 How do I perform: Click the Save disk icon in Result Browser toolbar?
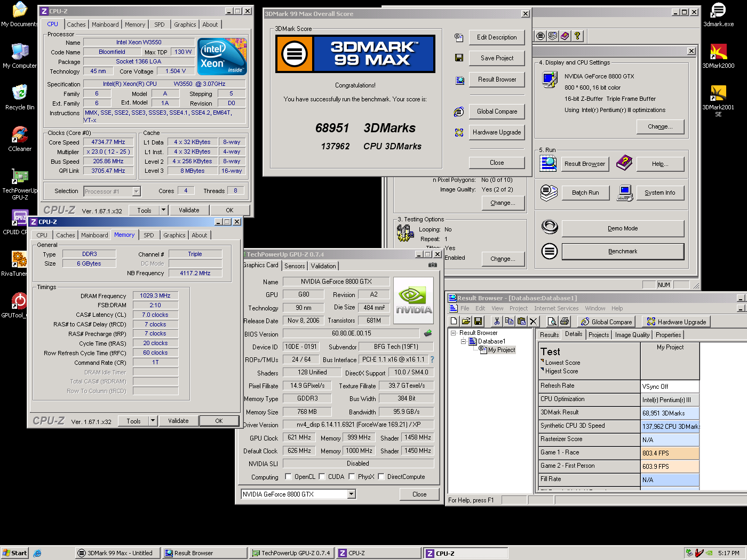(x=478, y=322)
